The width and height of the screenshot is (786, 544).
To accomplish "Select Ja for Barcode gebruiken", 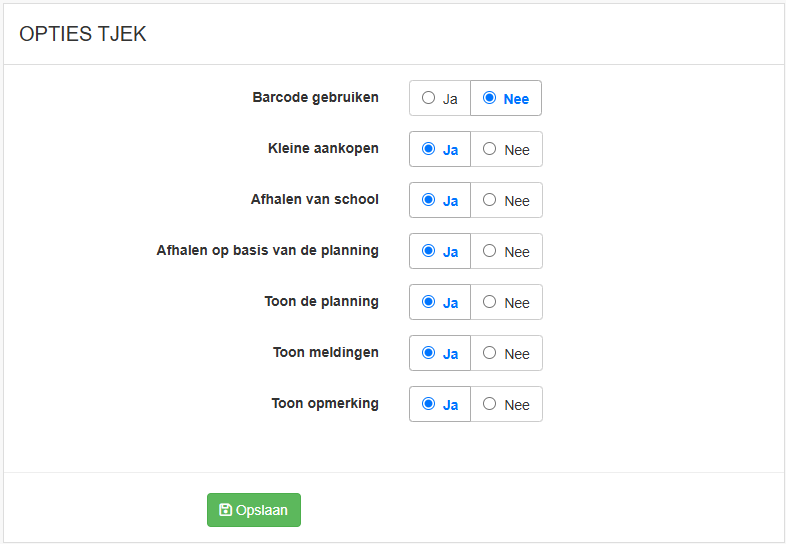I will 440,98.
